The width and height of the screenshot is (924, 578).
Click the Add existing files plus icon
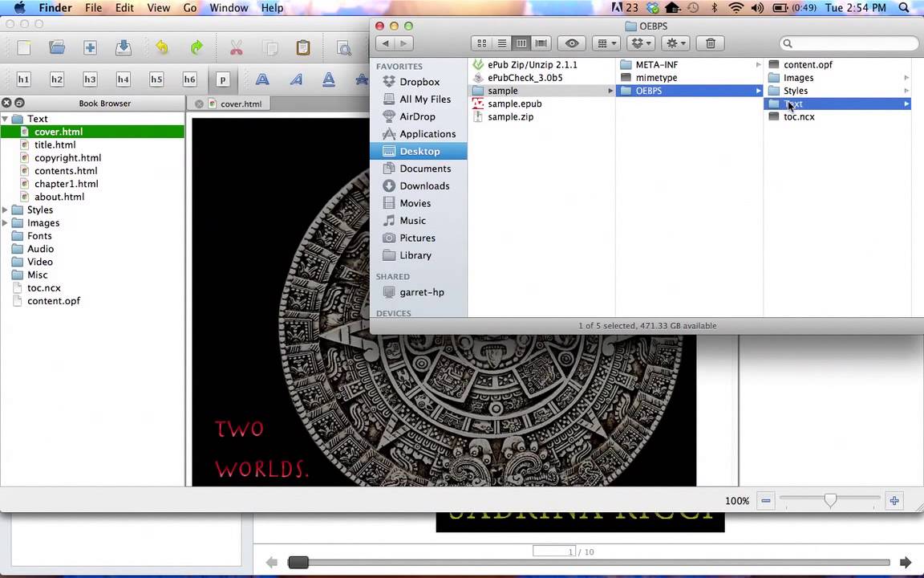[x=90, y=48]
